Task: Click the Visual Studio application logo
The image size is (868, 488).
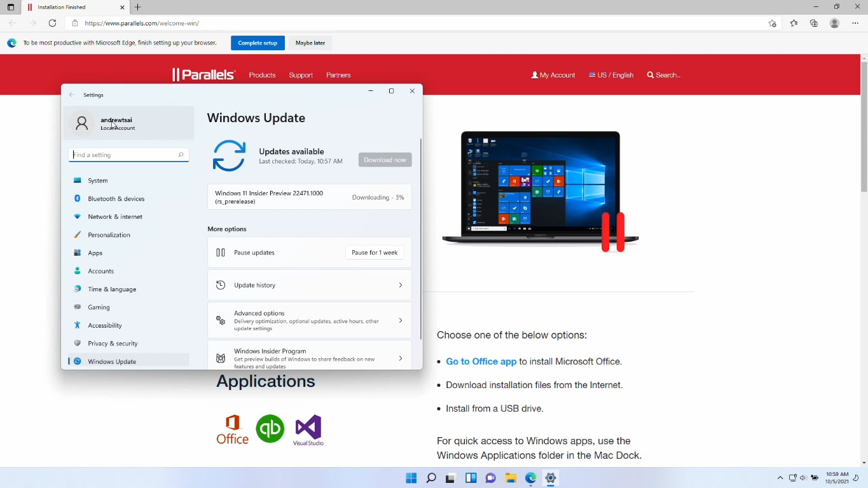Action: 308,430
